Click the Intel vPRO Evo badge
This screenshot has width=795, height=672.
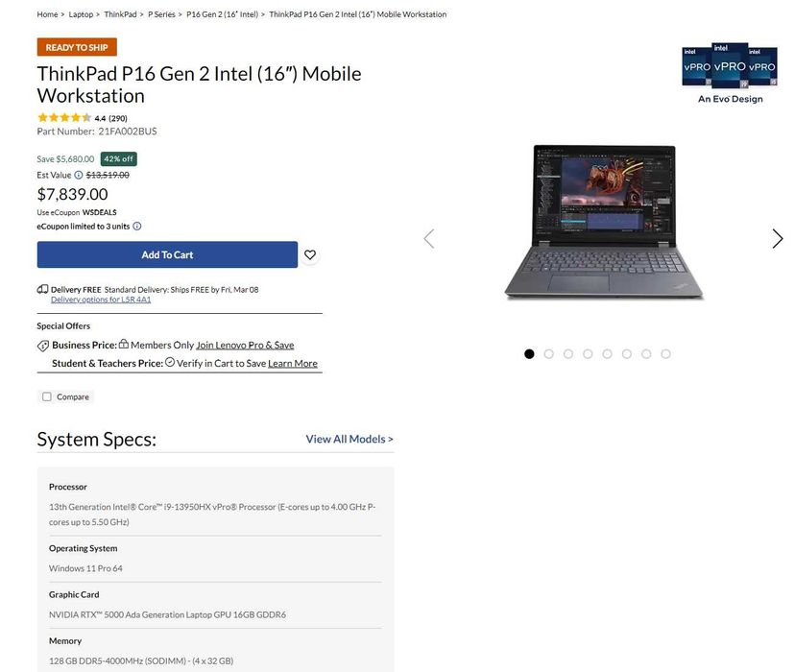coord(730,73)
